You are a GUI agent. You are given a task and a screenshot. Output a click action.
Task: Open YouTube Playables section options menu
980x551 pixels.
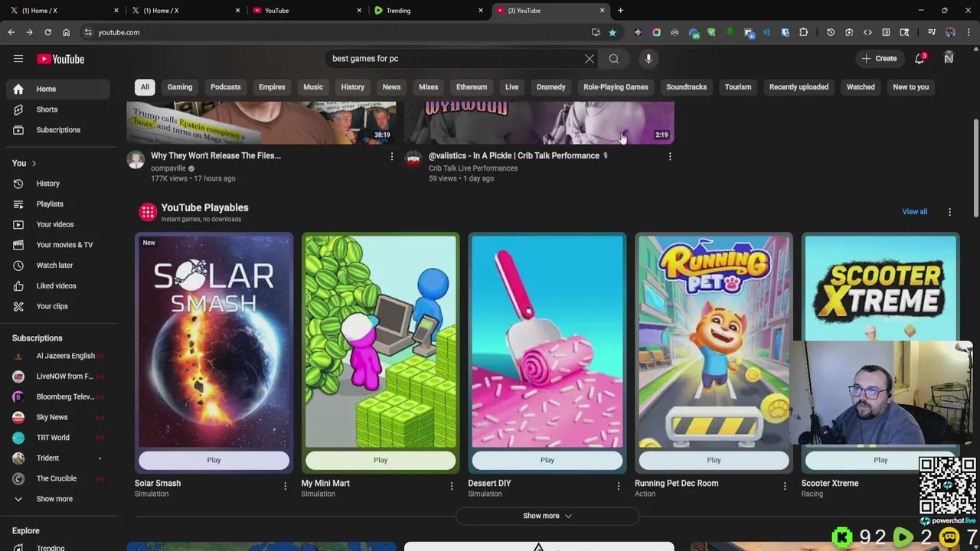(x=949, y=212)
